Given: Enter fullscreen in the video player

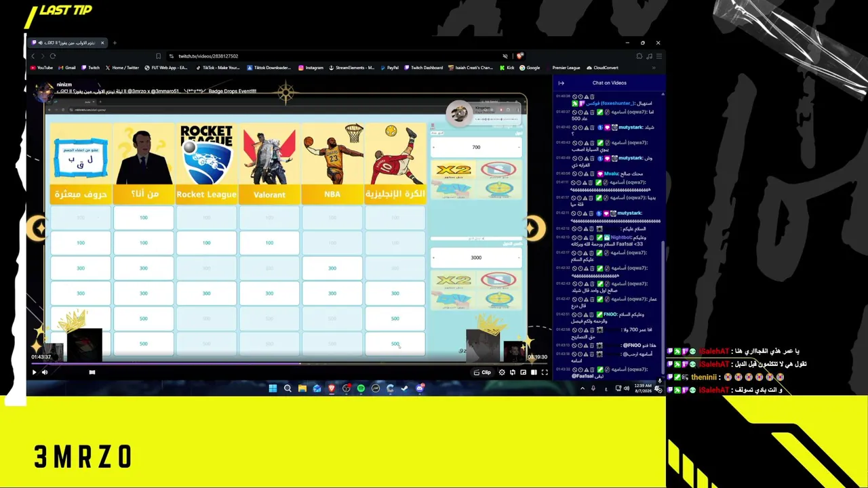Looking at the screenshot, I should [545, 372].
